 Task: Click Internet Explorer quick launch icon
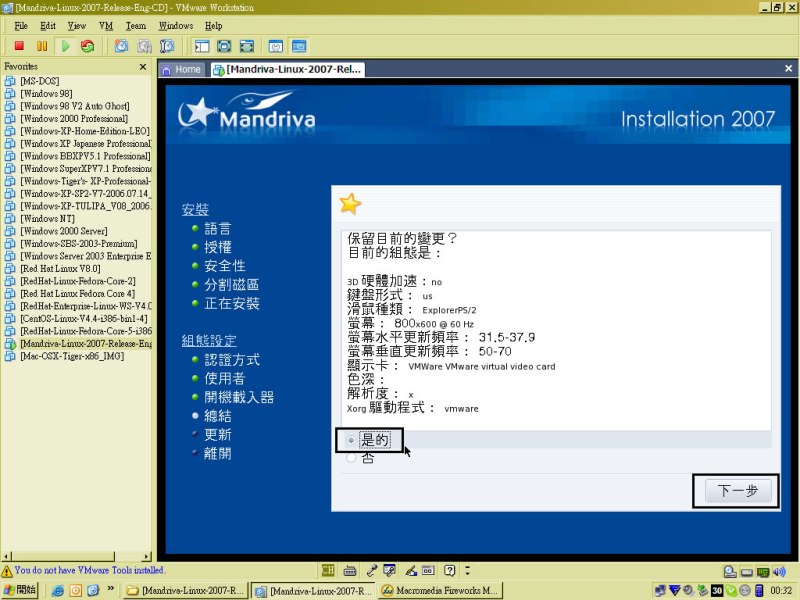pyautogui.click(x=58, y=590)
